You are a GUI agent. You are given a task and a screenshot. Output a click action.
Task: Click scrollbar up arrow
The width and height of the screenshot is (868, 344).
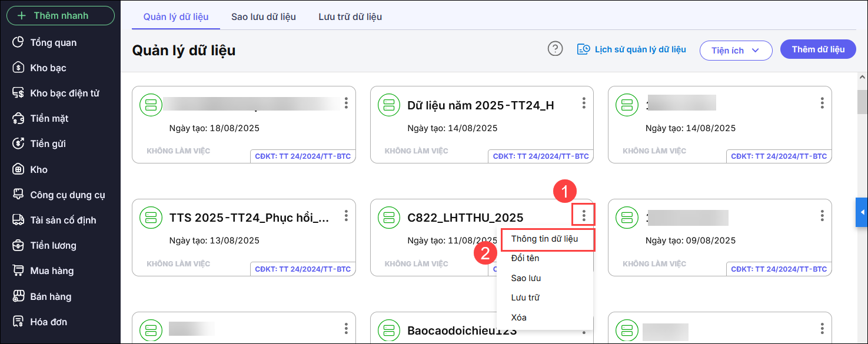click(862, 78)
